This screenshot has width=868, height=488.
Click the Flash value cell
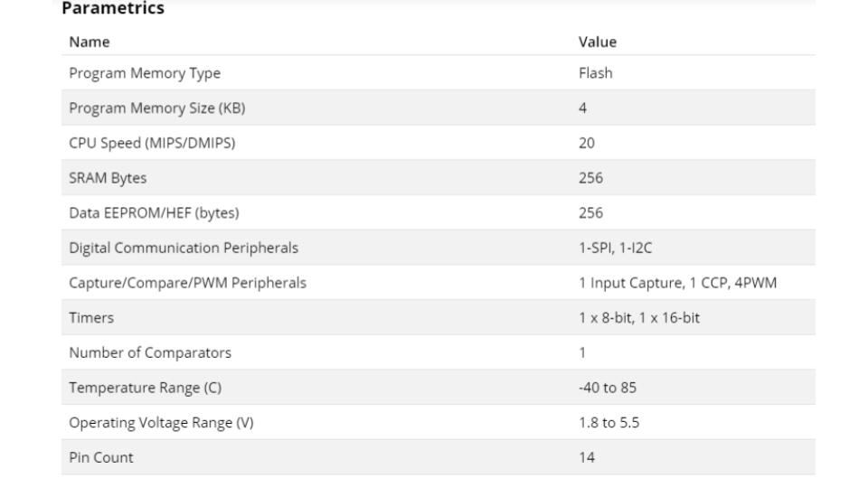point(595,73)
